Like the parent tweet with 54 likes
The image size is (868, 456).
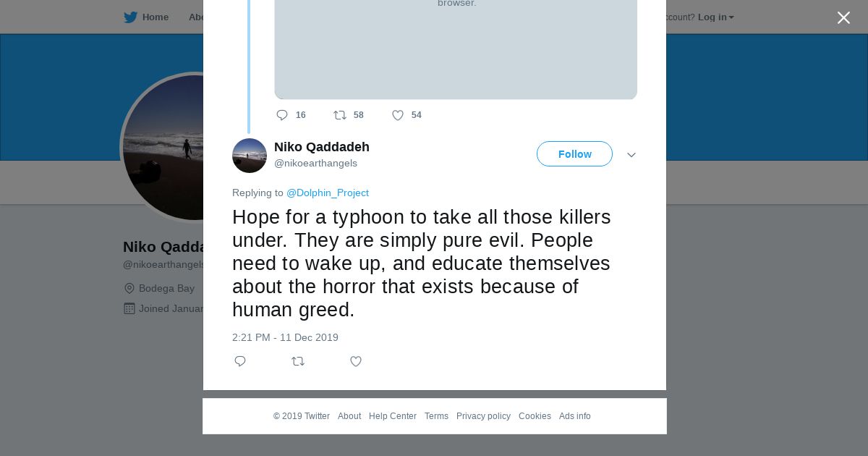pyautogui.click(x=398, y=115)
